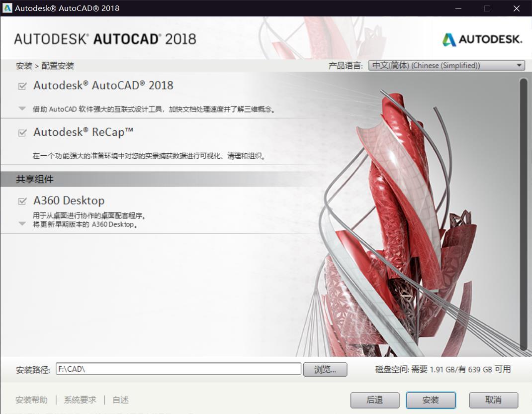
Task: Click the install path input field
Action: [x=178, y=369]
